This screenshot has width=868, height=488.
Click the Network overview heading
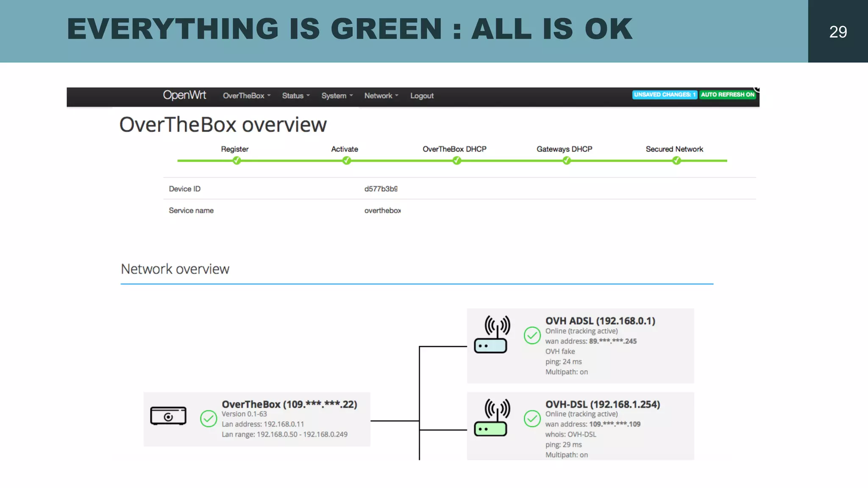click(175, 269)
